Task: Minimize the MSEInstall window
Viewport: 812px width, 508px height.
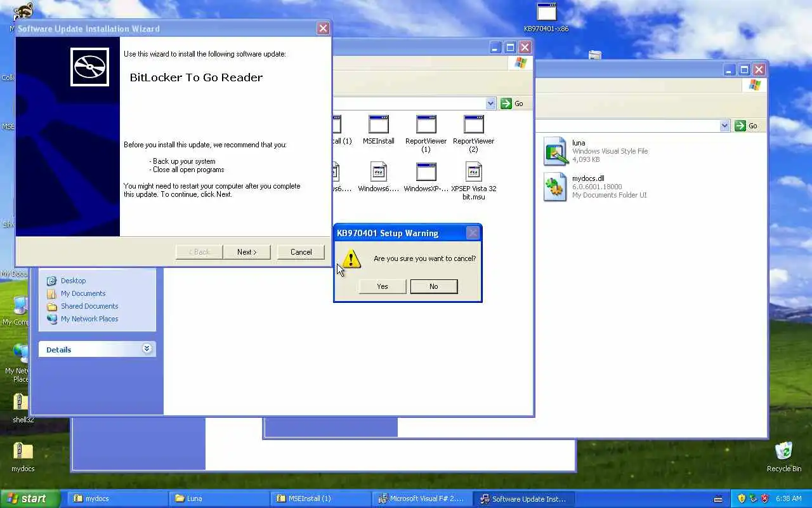Action: click(495, 48)
